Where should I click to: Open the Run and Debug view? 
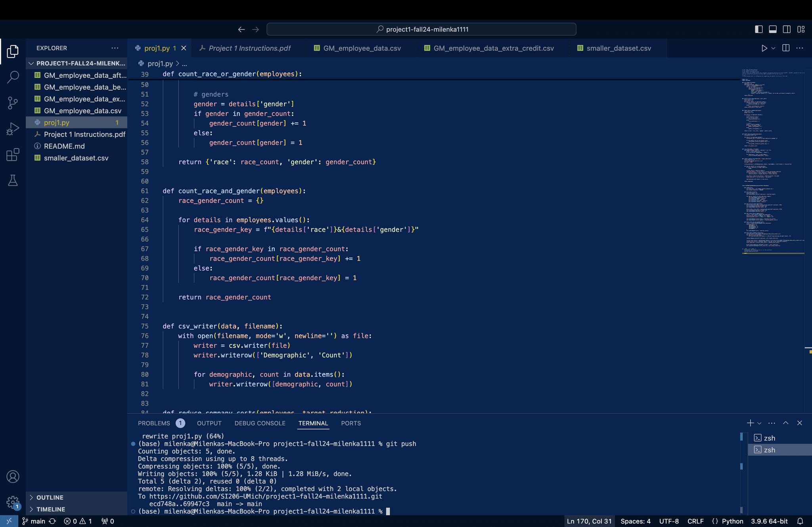(x=13, y=129)
